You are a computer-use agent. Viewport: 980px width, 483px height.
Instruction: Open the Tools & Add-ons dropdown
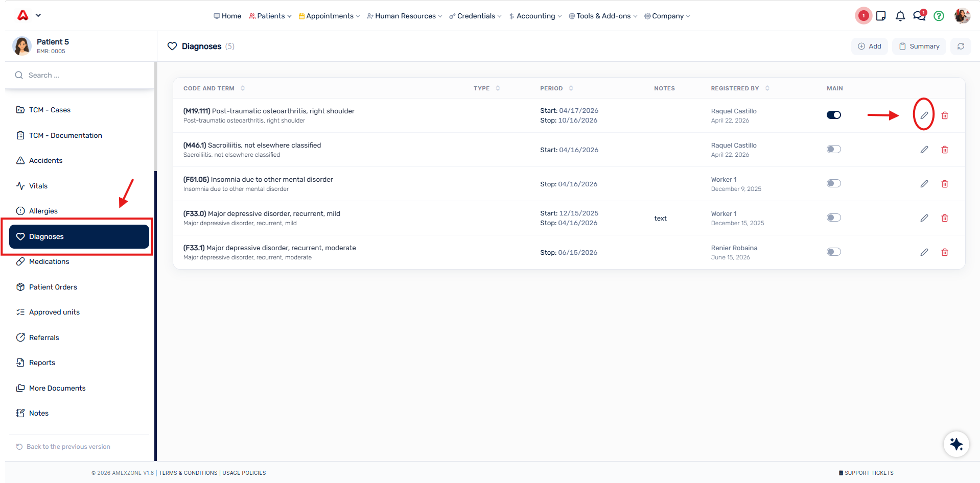[x=603, y=16]
